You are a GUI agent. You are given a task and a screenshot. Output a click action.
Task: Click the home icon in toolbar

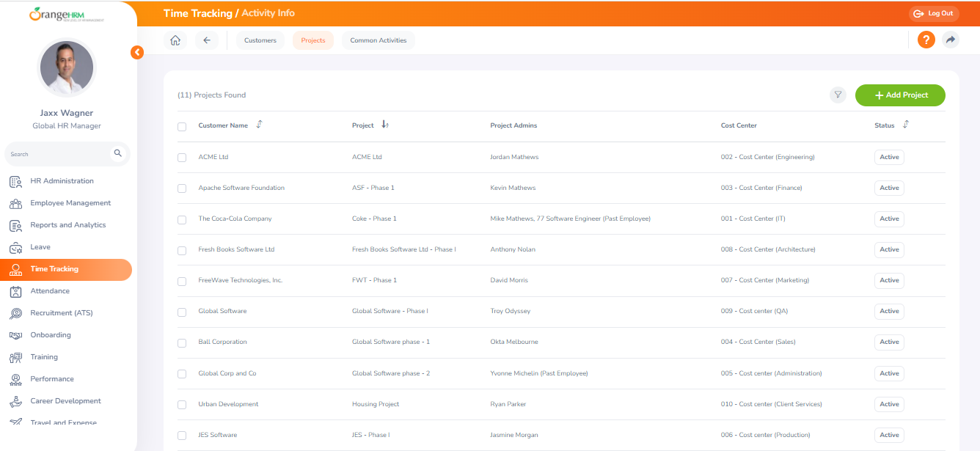175,40
